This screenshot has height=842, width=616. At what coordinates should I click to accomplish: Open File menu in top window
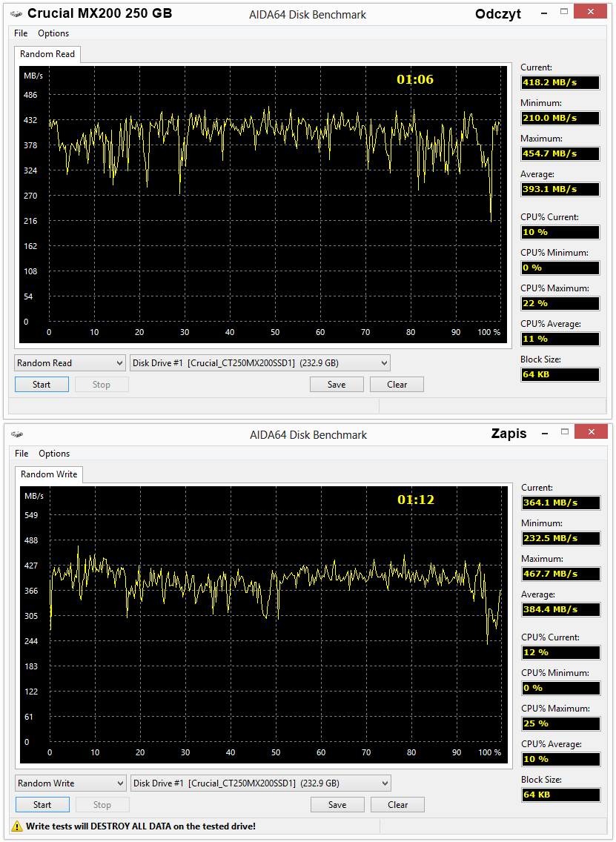[x=21, y=33]
